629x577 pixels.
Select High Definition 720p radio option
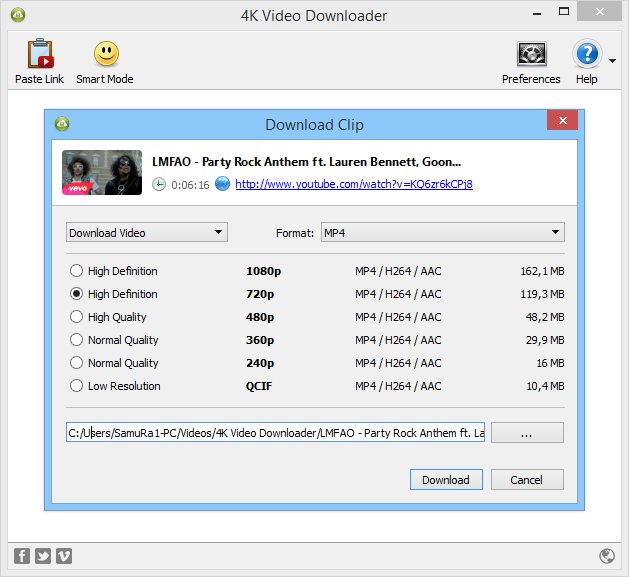[76, 294]
